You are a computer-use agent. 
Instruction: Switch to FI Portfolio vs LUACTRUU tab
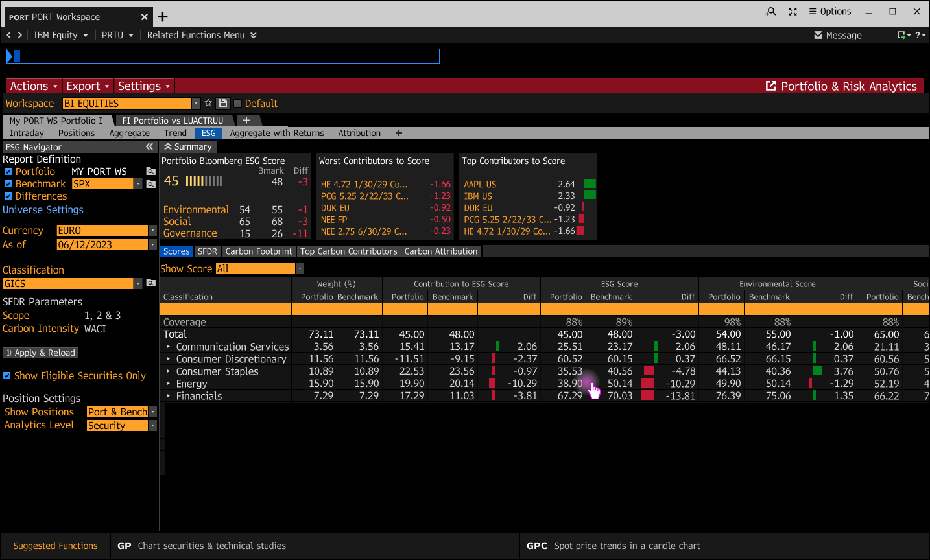173,121
